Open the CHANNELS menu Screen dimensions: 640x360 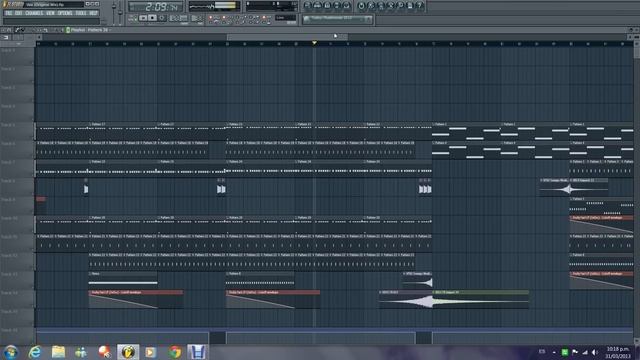point(34,13)
